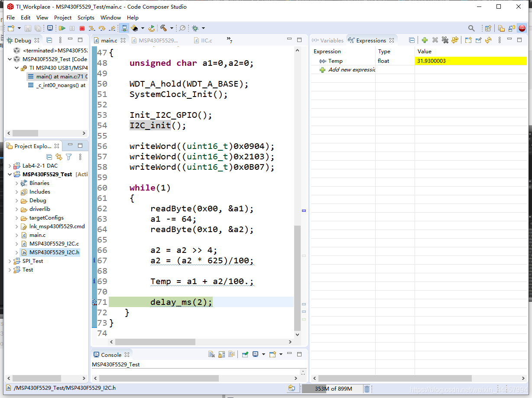
Task: Click the New file wizard icon
Action: click(11, 28)
